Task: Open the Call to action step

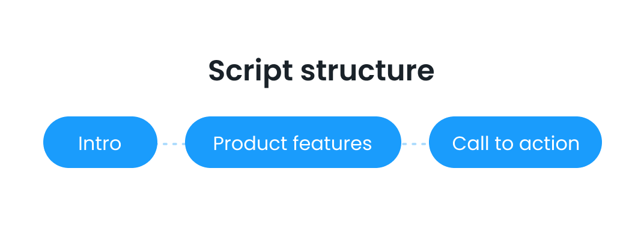Action: (515, 142)
